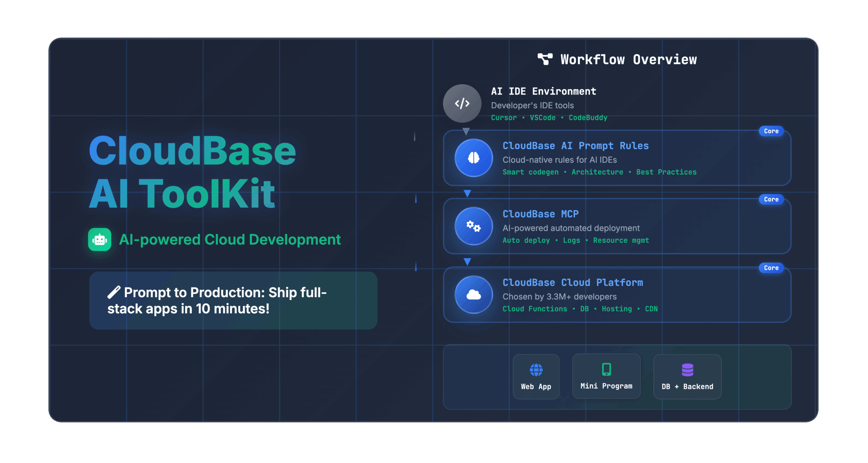This screenshot has width=868, height=463.
Task: Click the globe icon above Web App
Action: 536,370
